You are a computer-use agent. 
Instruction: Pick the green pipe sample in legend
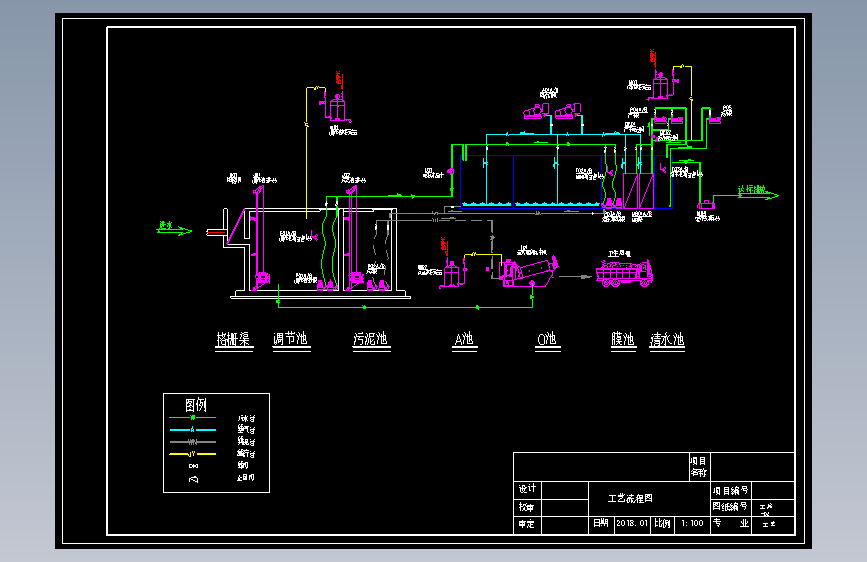(192, 418)
